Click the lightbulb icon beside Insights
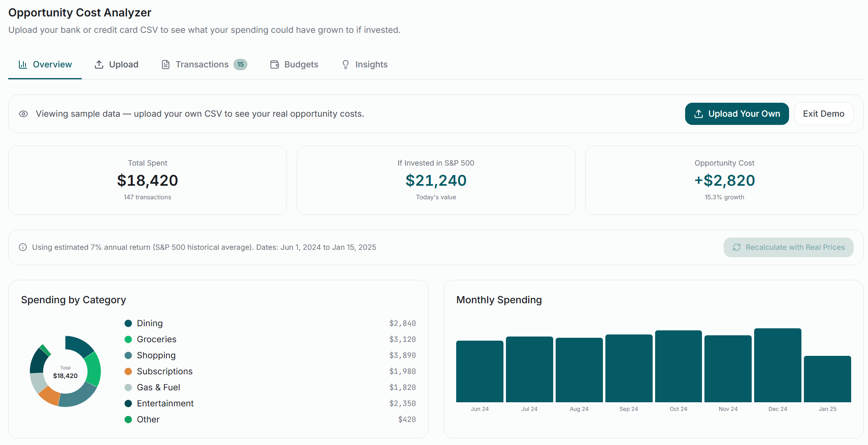868x445 pixels. 346,65
